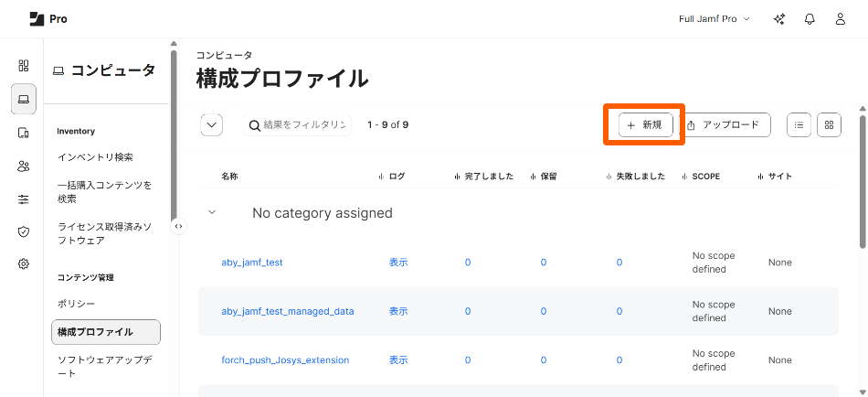Collapse the No category assigned group

(x=212, y=212)
